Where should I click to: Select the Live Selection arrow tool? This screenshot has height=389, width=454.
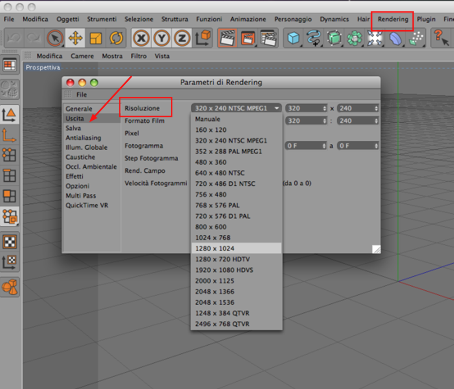[x=55, y=38]
